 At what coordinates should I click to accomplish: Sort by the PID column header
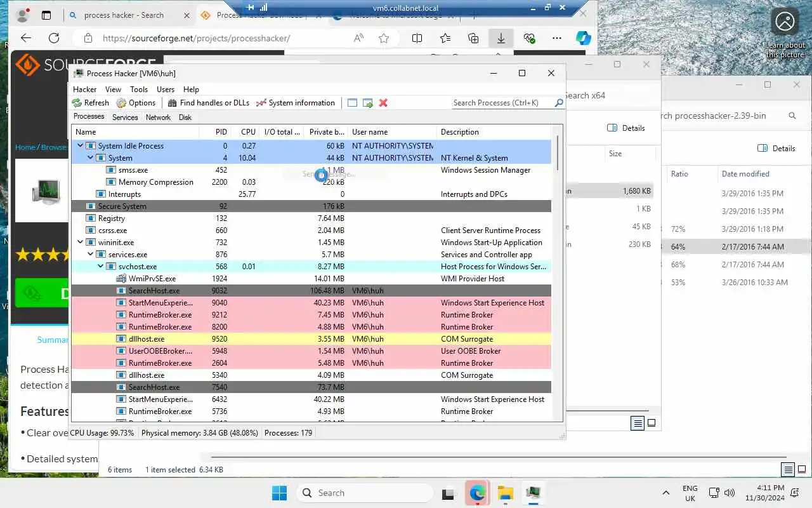[214, 132]
